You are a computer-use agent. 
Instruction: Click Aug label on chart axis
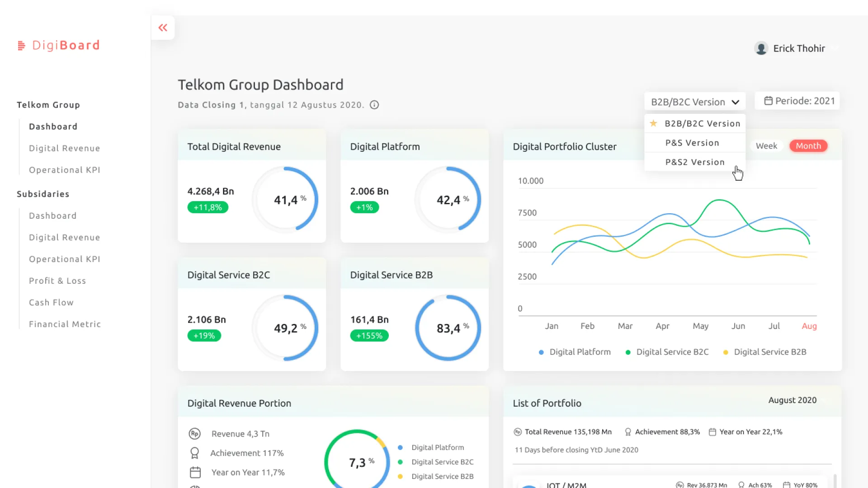[809, 326]
